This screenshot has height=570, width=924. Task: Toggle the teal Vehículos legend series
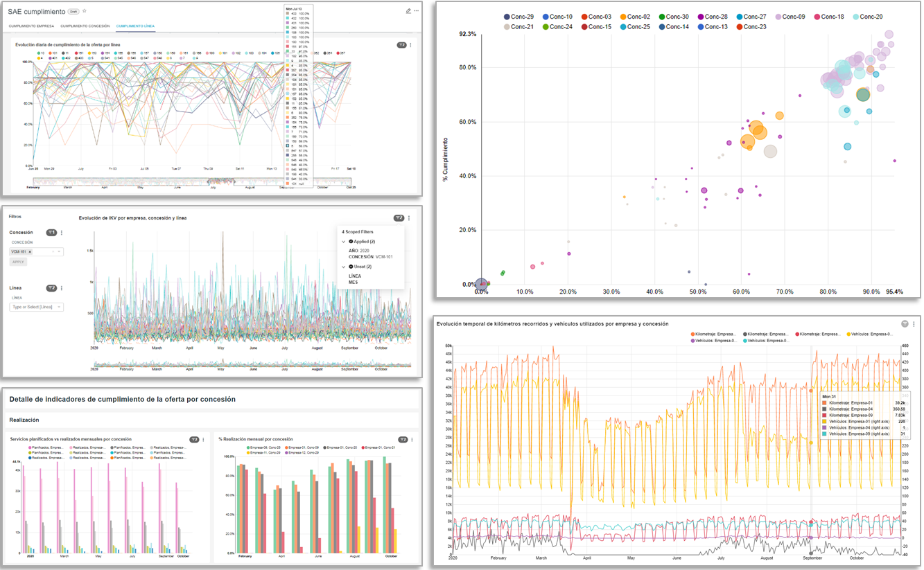pyautogui.click(x=766, y=341)
